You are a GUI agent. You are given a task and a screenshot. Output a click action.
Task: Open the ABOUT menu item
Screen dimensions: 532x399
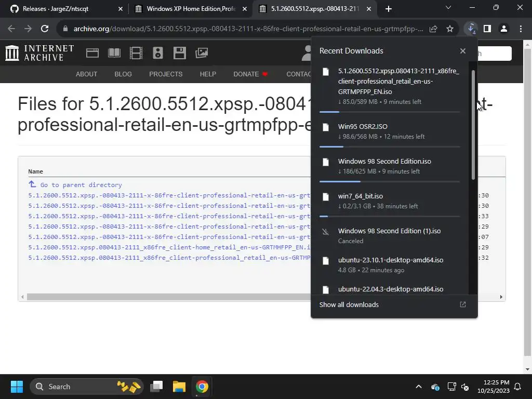click(87, 74)
